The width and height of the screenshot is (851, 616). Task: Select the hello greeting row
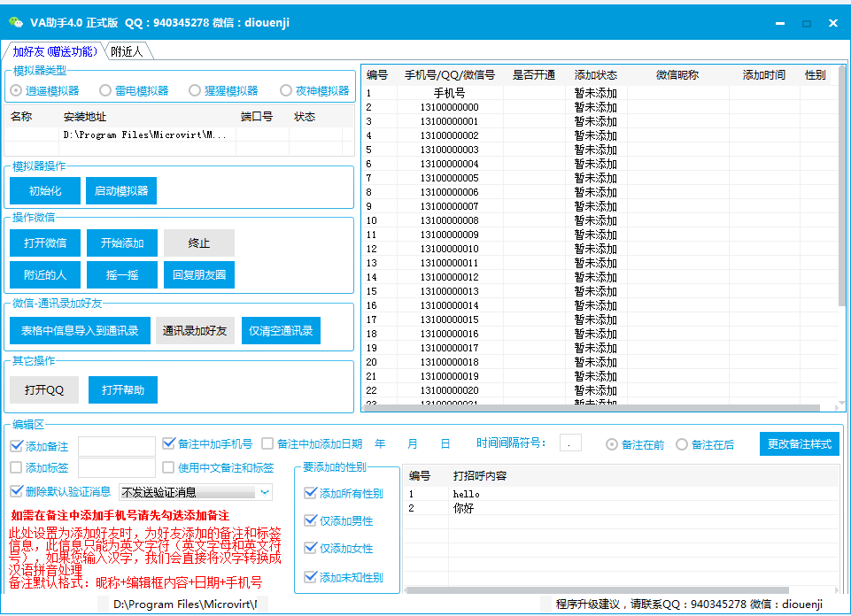622,494
